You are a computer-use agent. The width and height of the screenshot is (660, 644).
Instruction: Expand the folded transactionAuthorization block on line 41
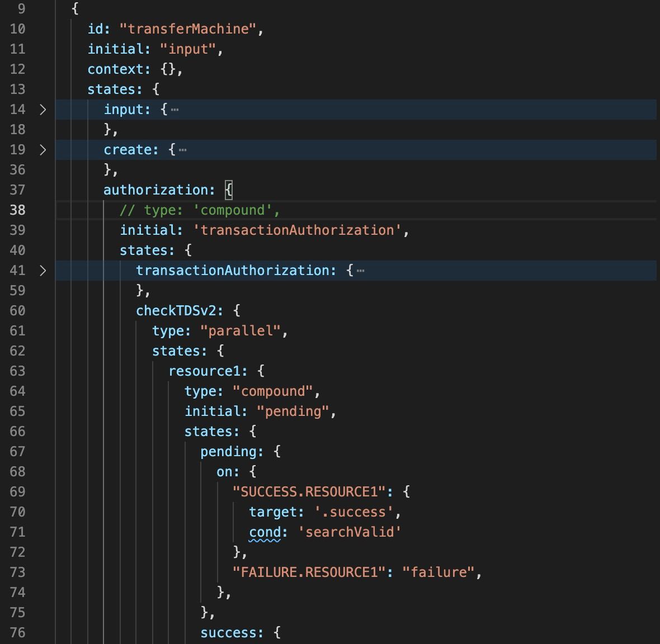43,271
